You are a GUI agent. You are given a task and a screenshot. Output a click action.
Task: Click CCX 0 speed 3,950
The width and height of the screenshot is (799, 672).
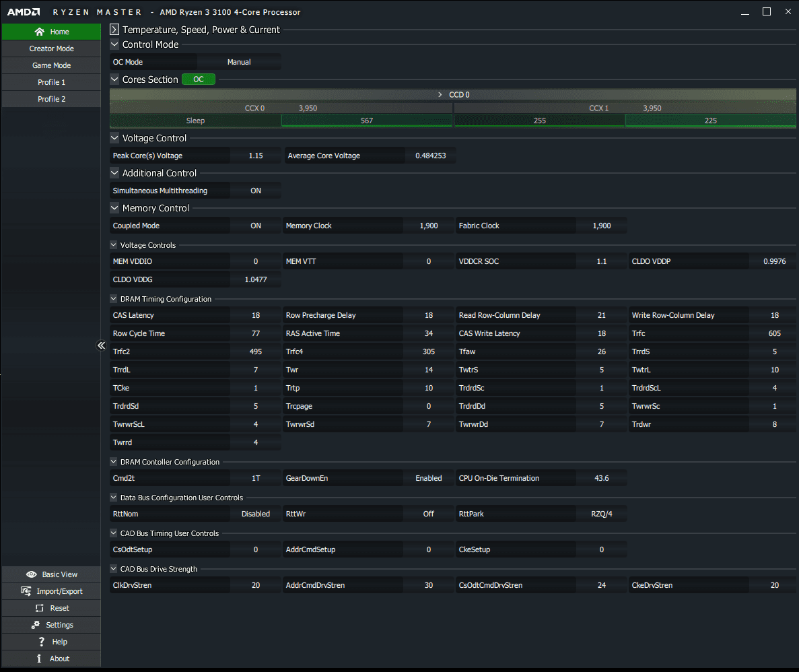click(308, 108)
